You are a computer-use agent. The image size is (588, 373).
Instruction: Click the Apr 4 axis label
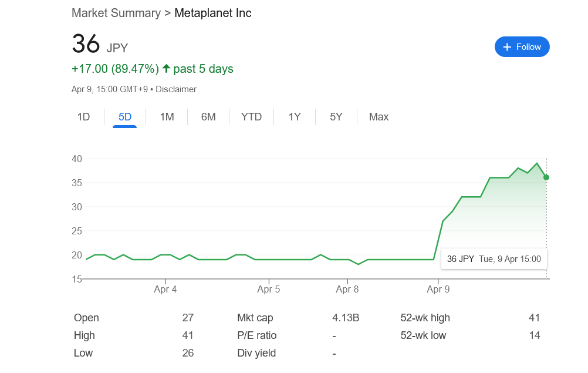pyautogui.click(x=165, y=289)
